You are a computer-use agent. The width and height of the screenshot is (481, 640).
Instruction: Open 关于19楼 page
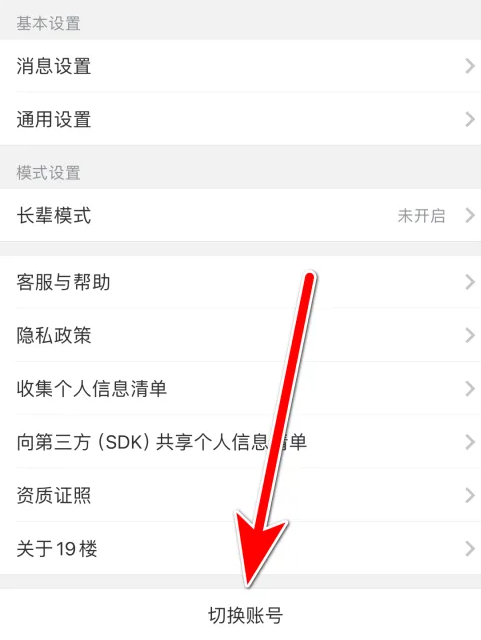tap(240, 548)
